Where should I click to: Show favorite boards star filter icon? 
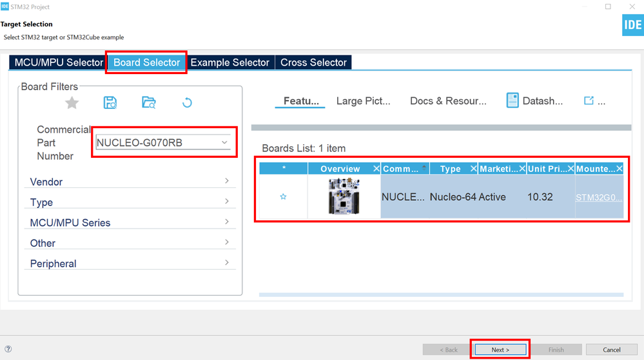click(72, 102)
